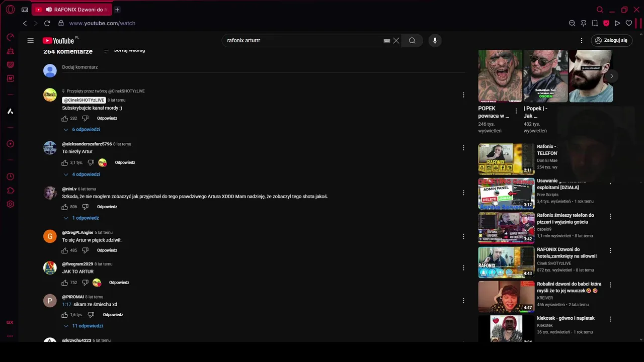Like the @nini.v comment
Screen dimensions: 644x362
point(64,207)
